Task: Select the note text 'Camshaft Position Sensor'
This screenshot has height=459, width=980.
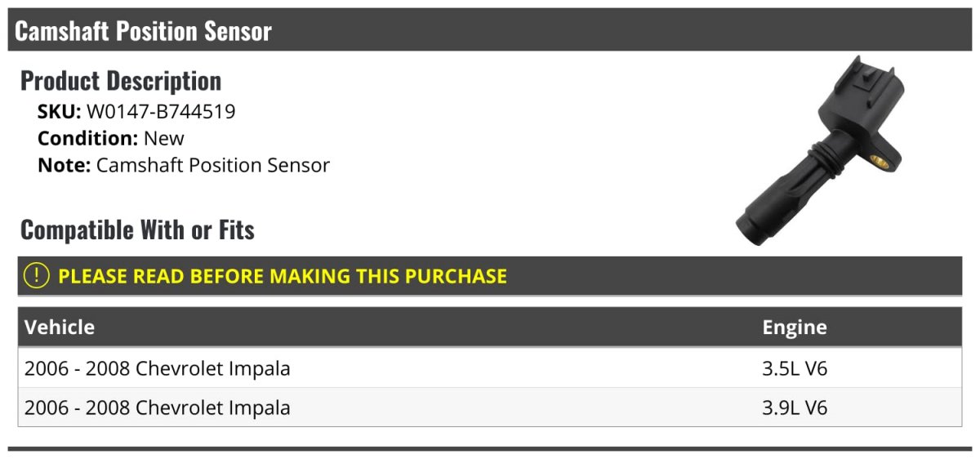Action: [x=213, y=165]
